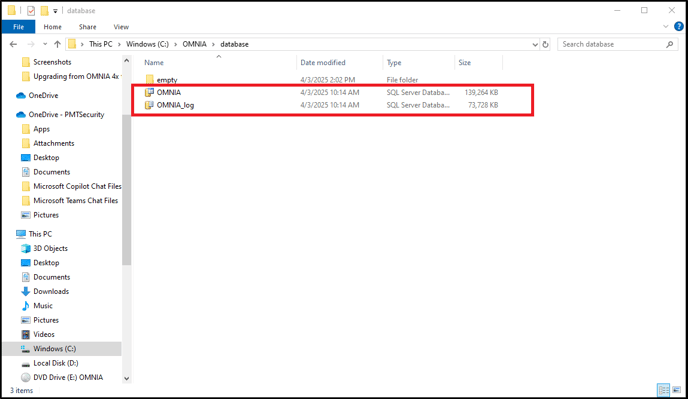
Task: Click the system folder icon in title bar
Action: tap(12, 11)
